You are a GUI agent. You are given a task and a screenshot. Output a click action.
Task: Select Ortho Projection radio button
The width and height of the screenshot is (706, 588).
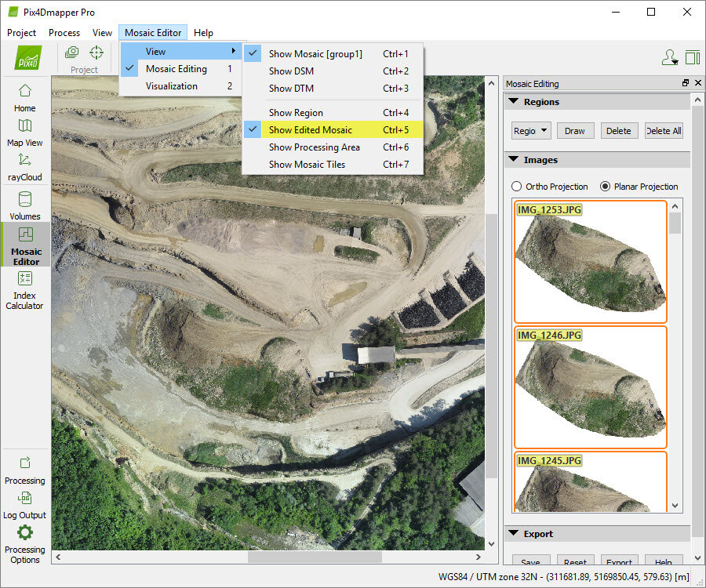(517, 187)
